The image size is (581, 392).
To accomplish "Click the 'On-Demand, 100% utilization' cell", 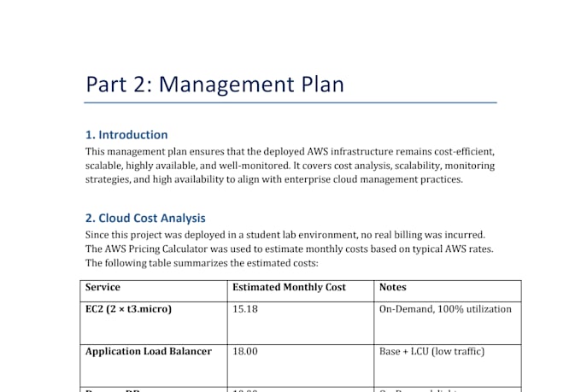I will 448,323.
